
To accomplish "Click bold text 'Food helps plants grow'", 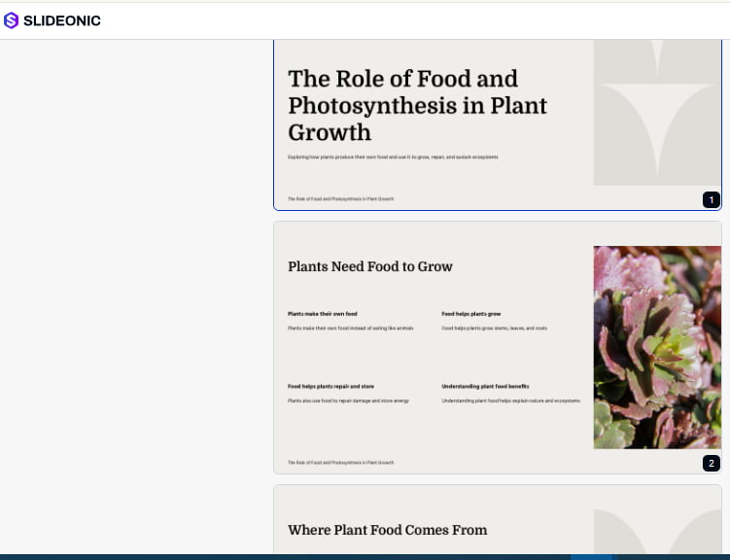I will coord(471,314).
